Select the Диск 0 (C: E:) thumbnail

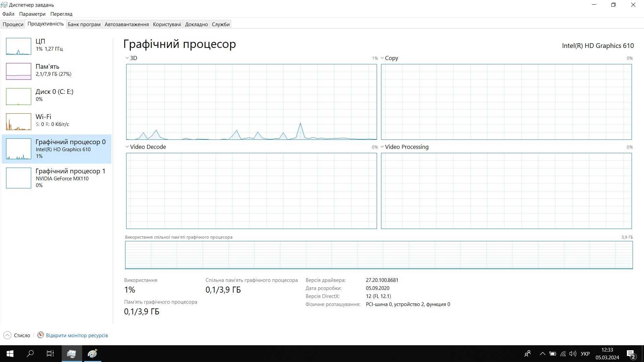tap(18, 97)
